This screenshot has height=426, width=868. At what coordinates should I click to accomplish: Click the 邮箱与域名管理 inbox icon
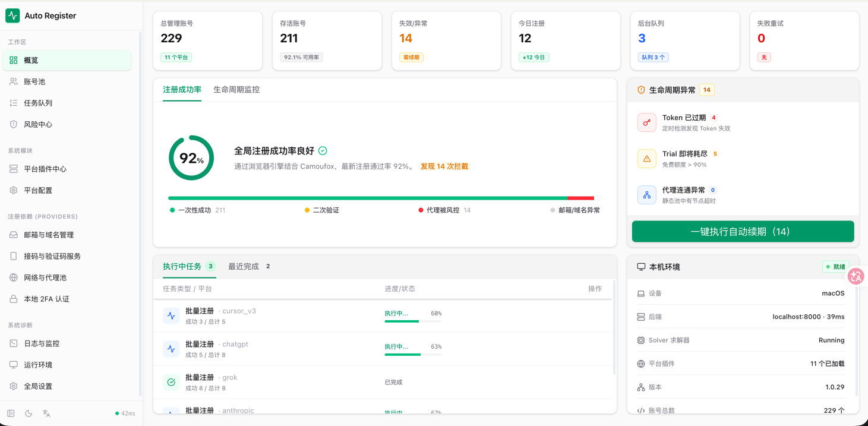[x=14, y=235]
